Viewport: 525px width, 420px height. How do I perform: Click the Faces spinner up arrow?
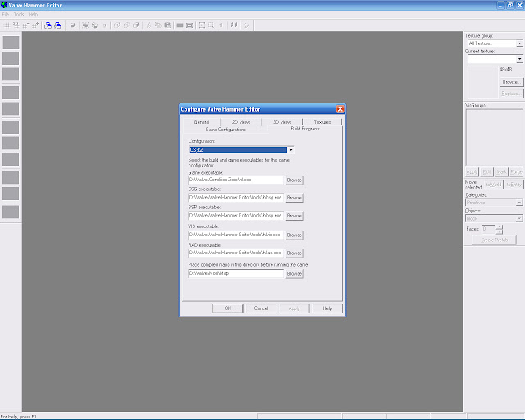[500, 227]
